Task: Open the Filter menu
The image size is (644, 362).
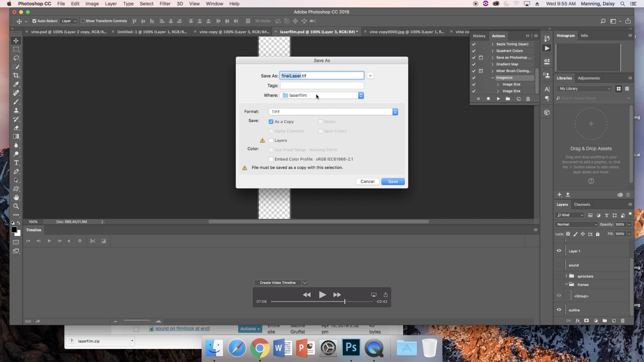Action: tap(165, 4)
